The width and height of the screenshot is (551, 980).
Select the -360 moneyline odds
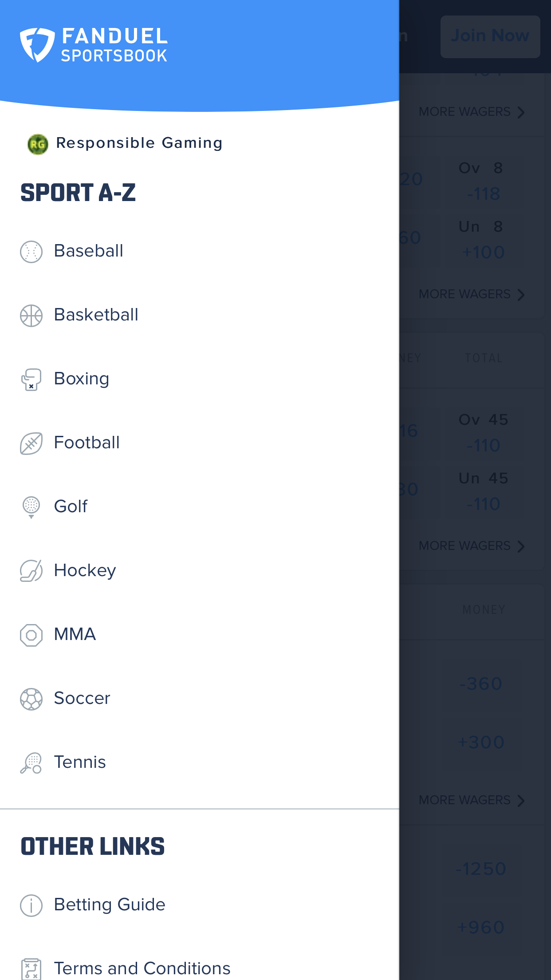[481, 684]
